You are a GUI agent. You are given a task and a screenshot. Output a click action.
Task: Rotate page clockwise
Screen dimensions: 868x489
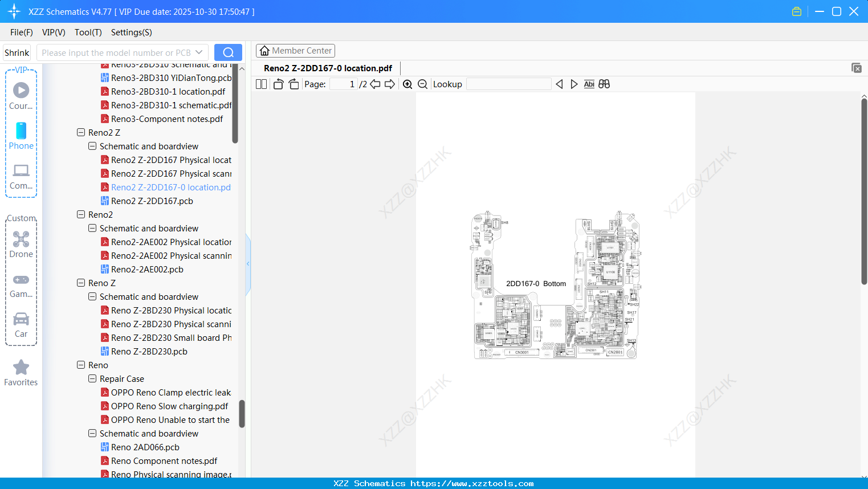294,84
